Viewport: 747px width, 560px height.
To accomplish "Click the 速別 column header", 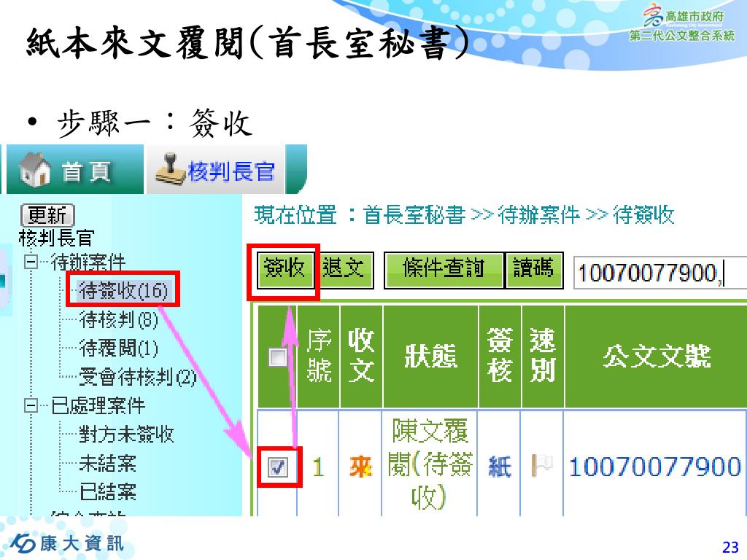I will coord(543,356).
